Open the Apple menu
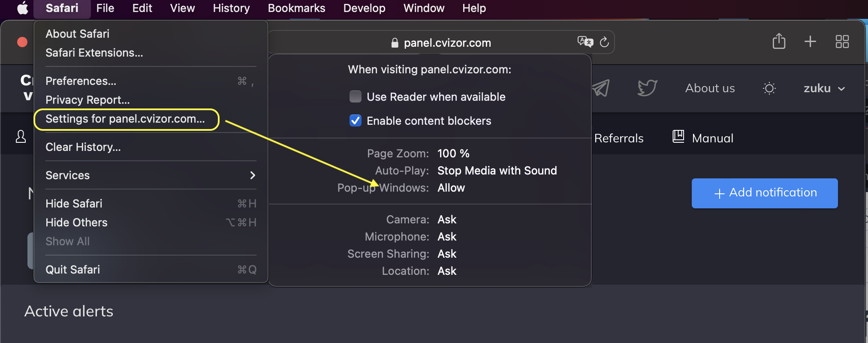Screen dimensions: 868x343 pos(22,8)
